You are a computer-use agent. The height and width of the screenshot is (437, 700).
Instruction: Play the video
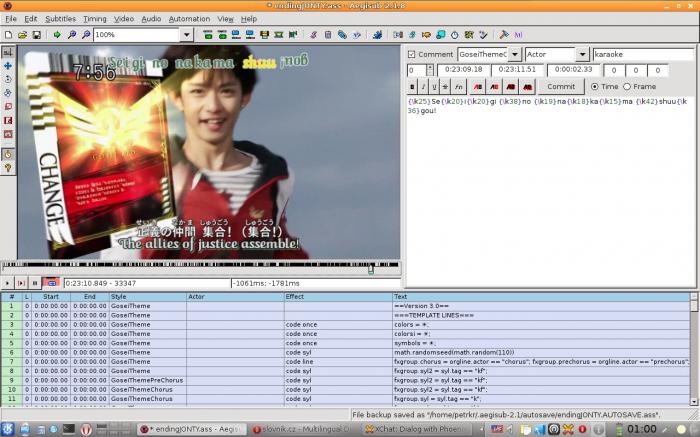tap(8, 283)
